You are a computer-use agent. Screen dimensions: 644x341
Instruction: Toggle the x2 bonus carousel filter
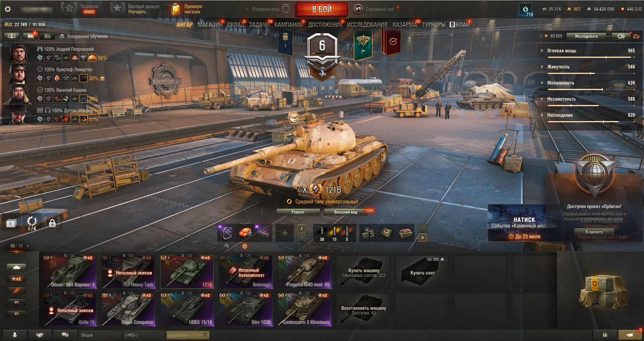point(16,279)
